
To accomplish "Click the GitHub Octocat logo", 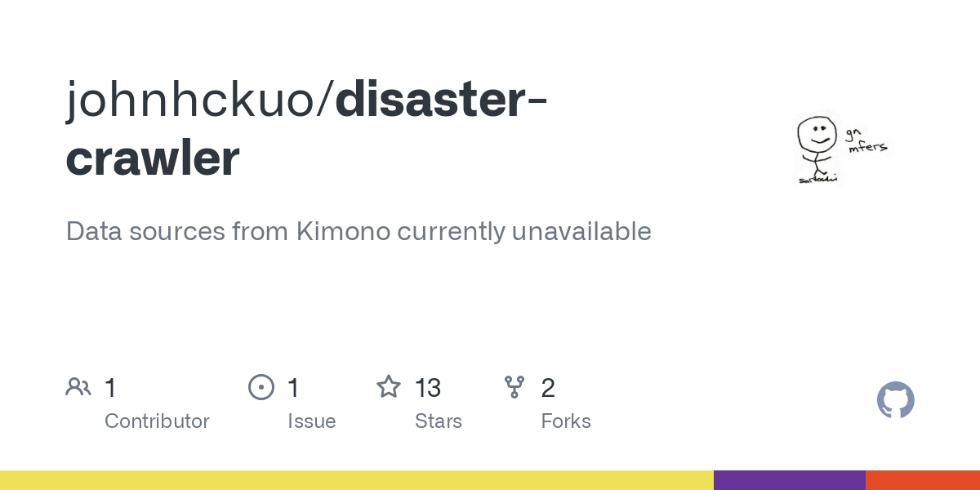I will coord(895,401).
